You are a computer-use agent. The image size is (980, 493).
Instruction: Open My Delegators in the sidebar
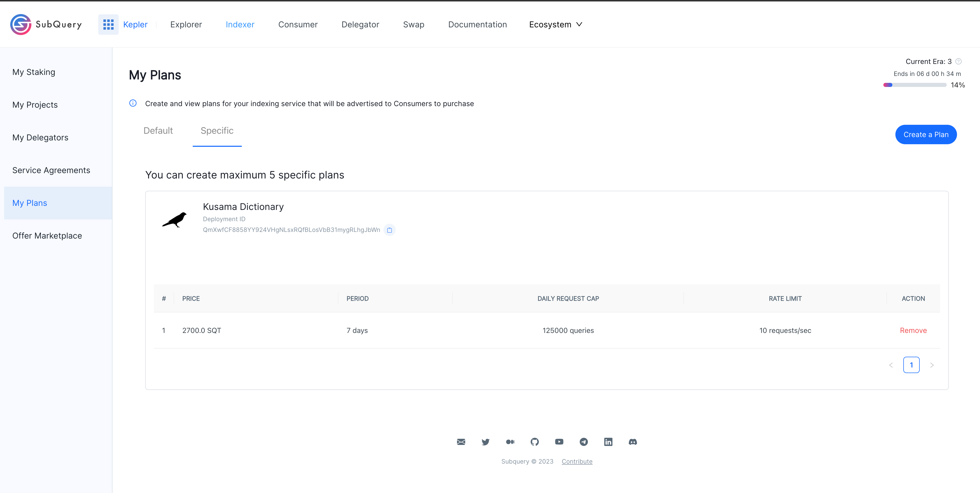(x=58, y=137)
